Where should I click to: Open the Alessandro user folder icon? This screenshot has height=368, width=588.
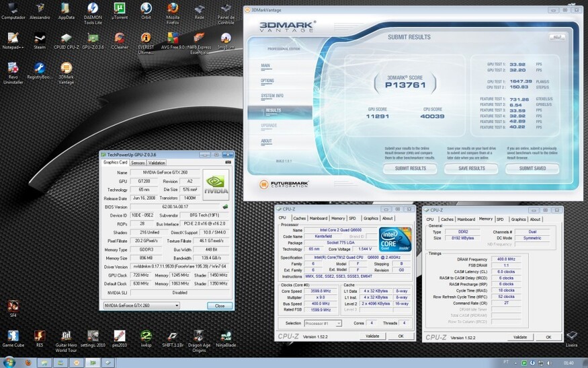(x=40, y=11)
